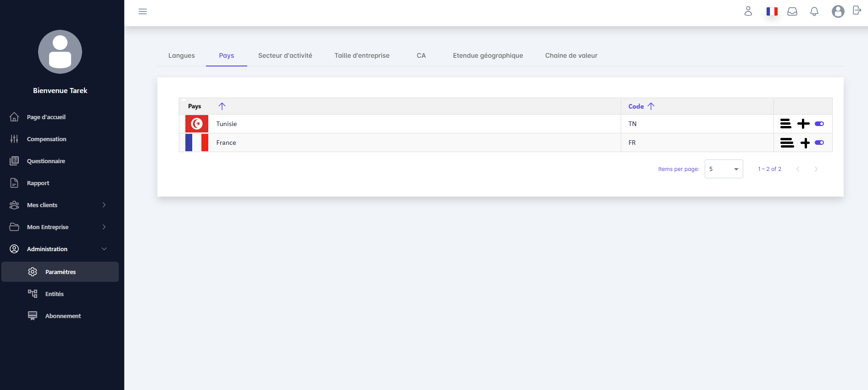Open the French flag language selector
The width and height of the screenshot is (868, 390).
point(772,11)
